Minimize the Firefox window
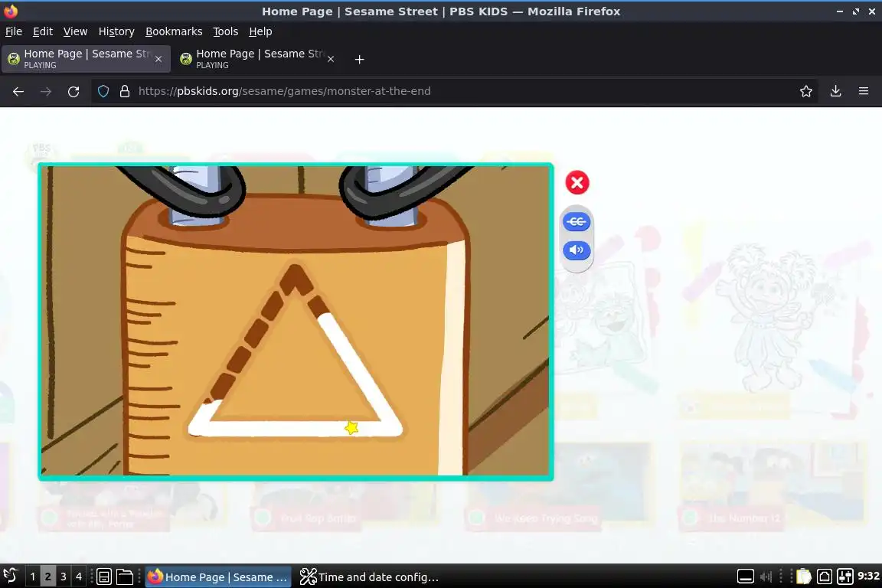The image size is (882, 588). [x=839, y=11]
